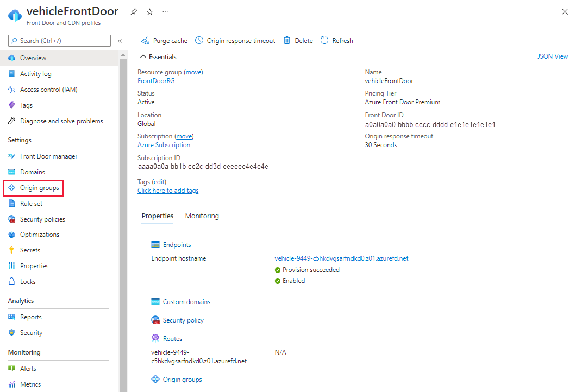The height and width of the screenshot is (392, 582).
Task: Close the vehicleFrontDoor blade
Action: click(565, 12)
